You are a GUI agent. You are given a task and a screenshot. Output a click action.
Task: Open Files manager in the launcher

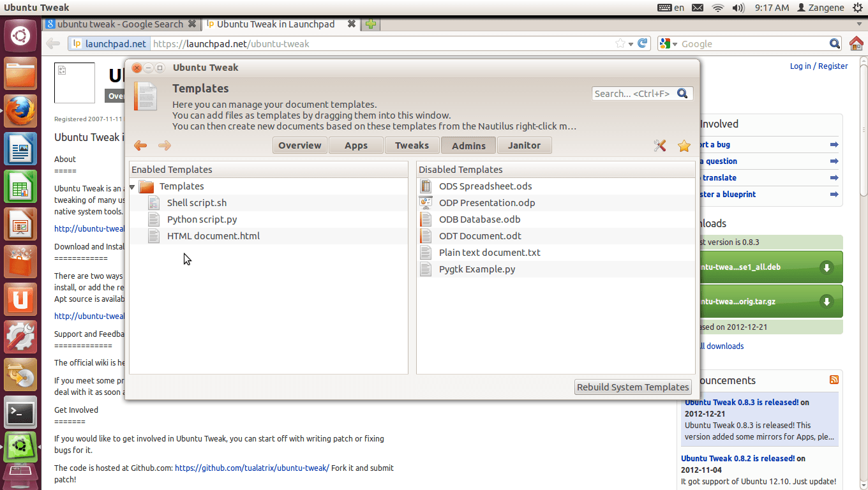point(20,74)
